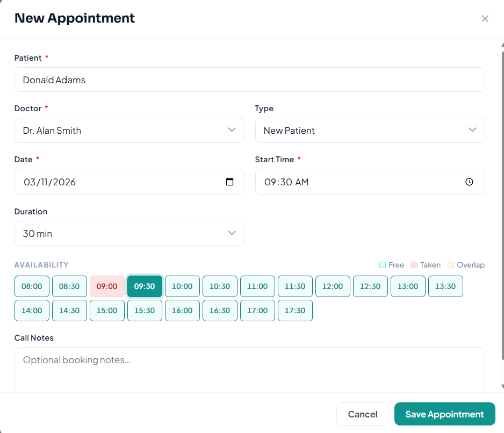Click the Taken legend color square
Image resolution: width=504 pixels, height=433 pixels.
pos(414,265)
